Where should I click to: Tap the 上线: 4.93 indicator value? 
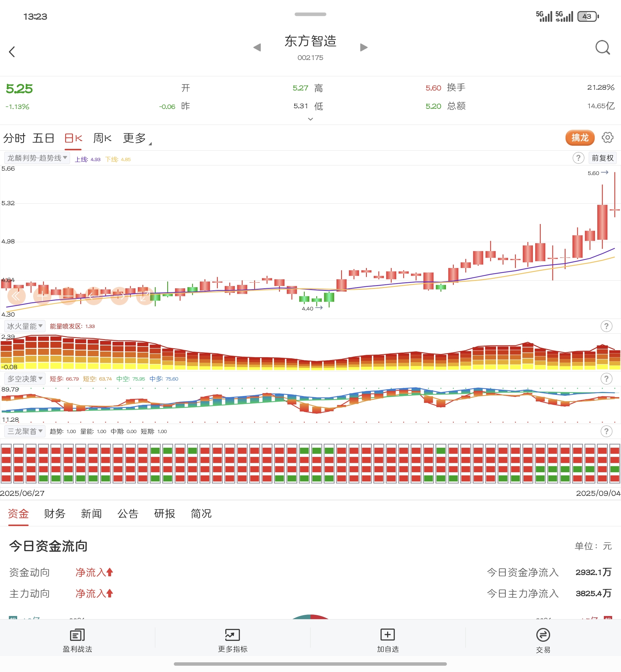87,159
